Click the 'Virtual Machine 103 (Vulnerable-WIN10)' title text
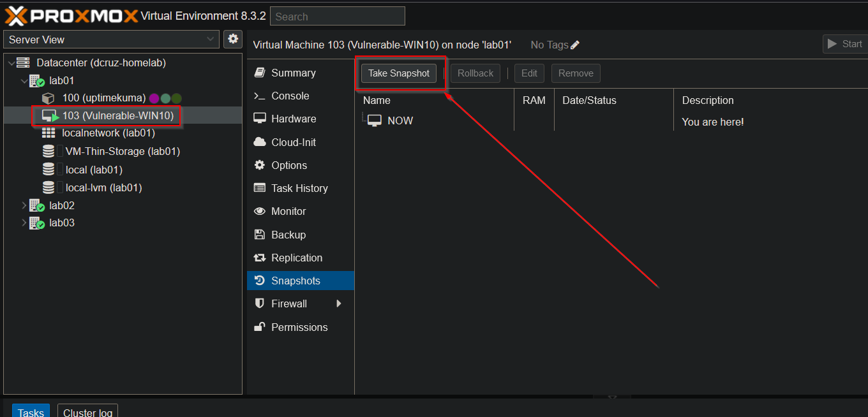Screen dimensions: 868x417 346,45
